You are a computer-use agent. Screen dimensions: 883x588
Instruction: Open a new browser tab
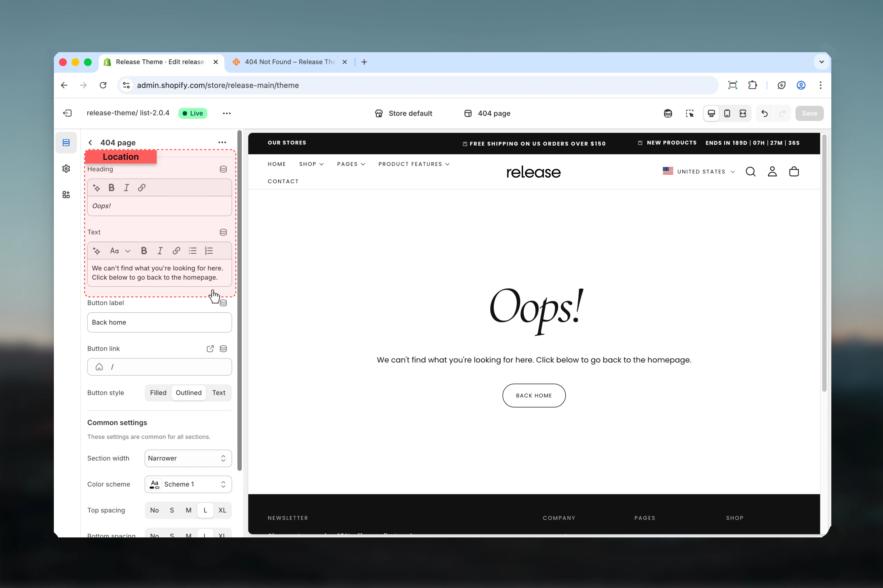point(364,62)
